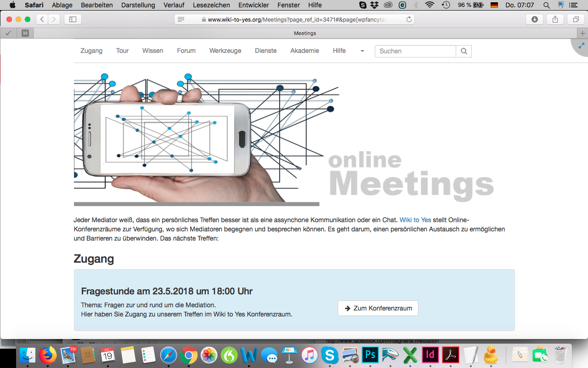Open the Werkzeuge navigation menu

pyautogui.click(x=225, y=51)
